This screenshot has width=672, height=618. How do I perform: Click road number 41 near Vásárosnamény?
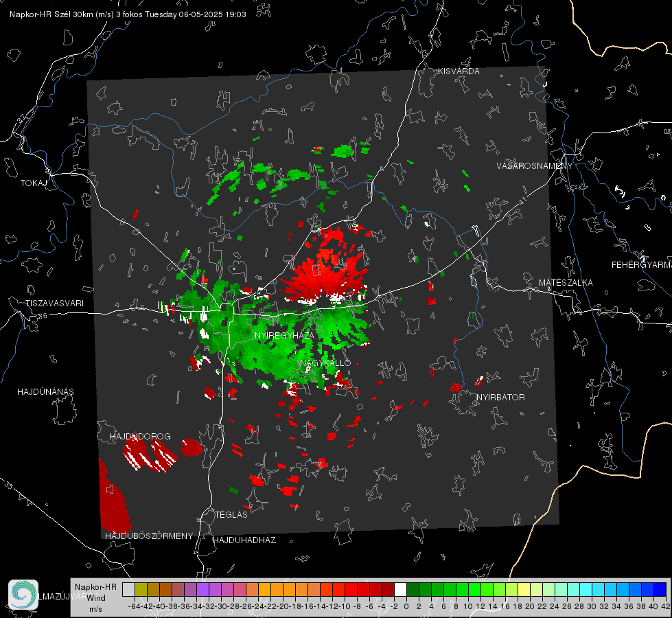click(522, 200)
